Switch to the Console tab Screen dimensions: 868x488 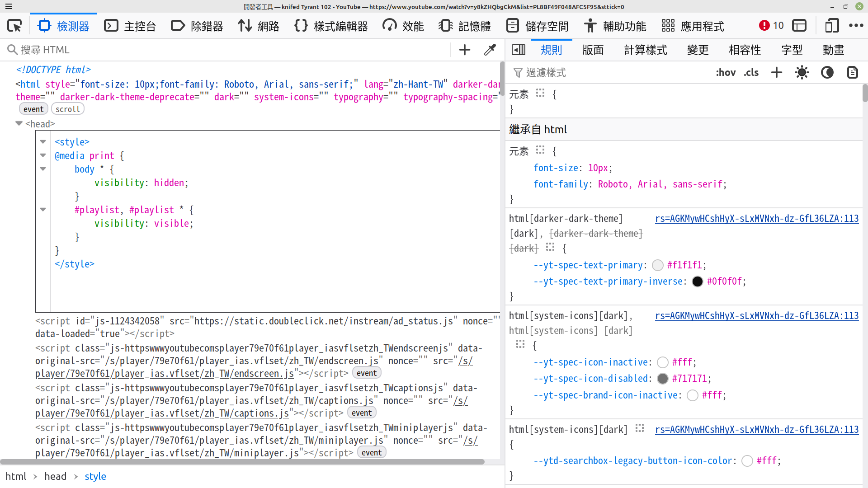pyautogui.click(x=130, y=26)
